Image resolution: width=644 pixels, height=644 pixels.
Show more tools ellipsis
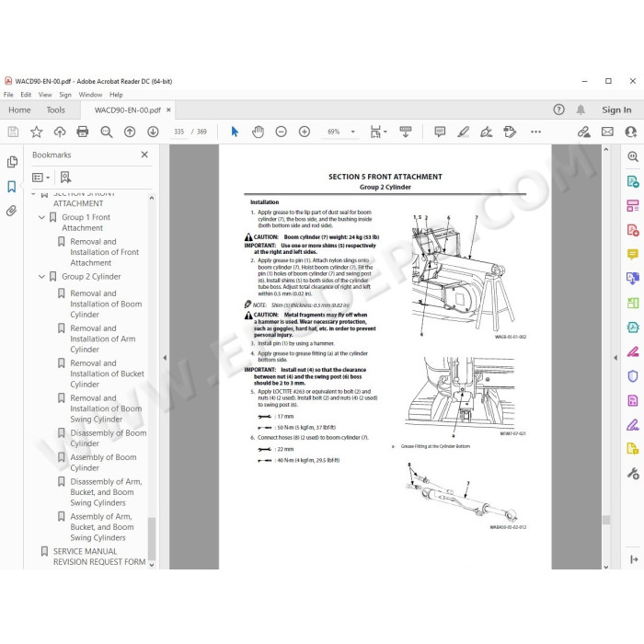[x=535, y=132]
